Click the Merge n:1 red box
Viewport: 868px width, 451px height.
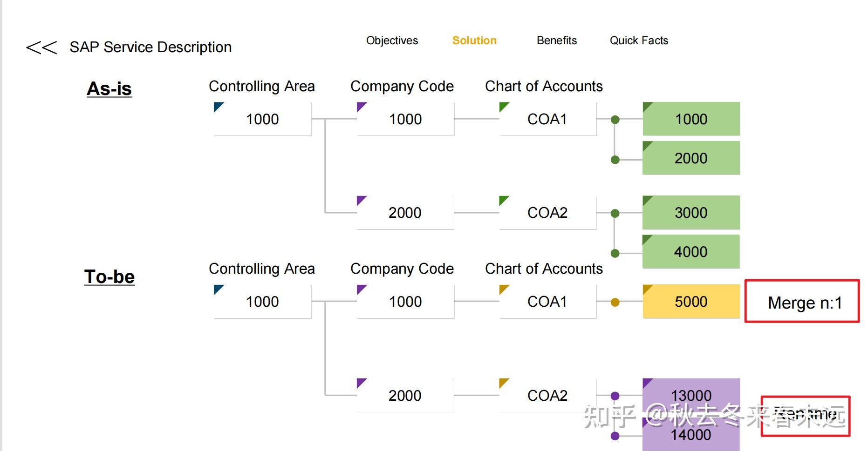(x=802, y=301)
